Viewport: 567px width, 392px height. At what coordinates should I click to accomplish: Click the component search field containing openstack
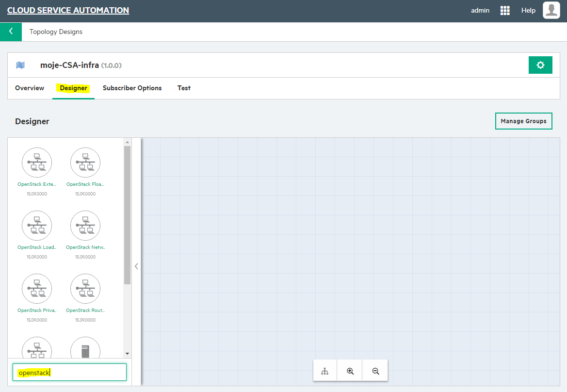(x=69, y=372)
